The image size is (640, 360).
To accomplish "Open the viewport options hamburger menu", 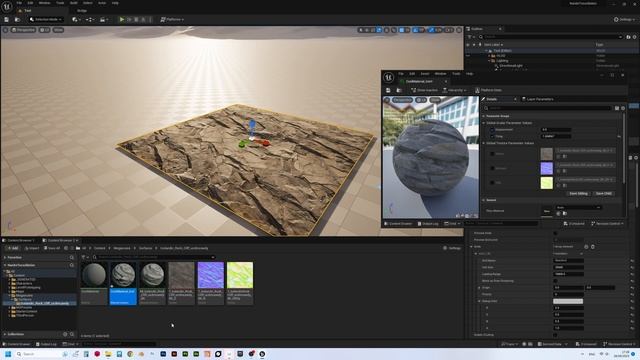I will [5, 30].
